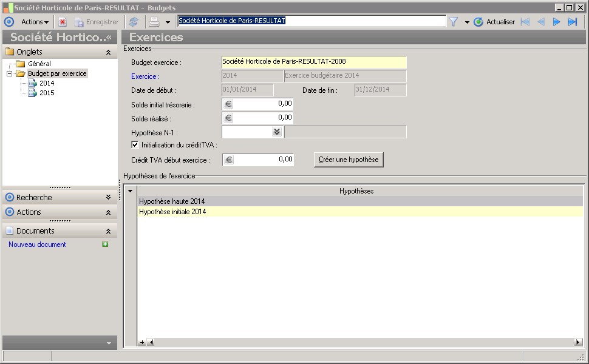Image resolution: width=589 pixels, height=364 pixels.
Task: Open the Hypothèse N-1 dropdown
Action: coord(277,132)
